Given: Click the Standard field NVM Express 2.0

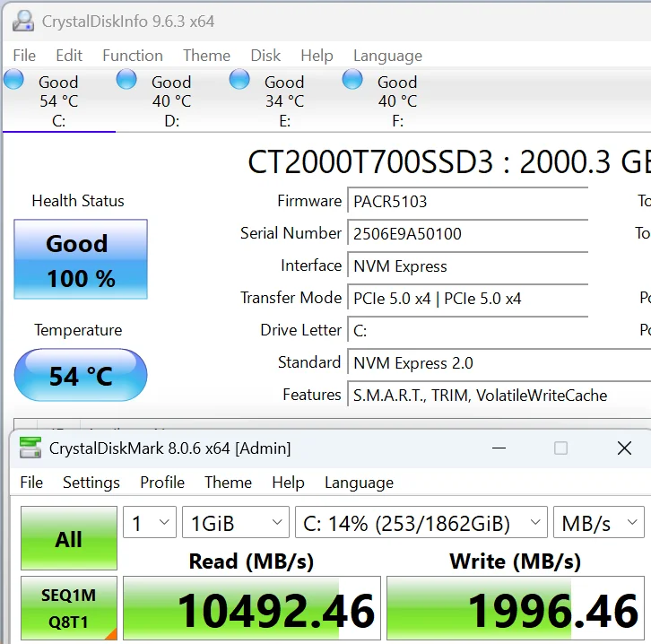Looking at the screenshot, I should click(499, 363).
